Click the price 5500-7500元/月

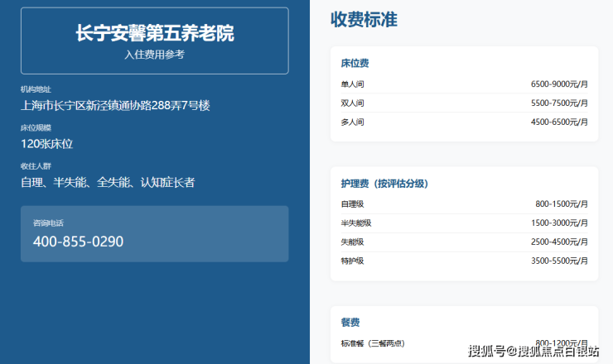559,103
